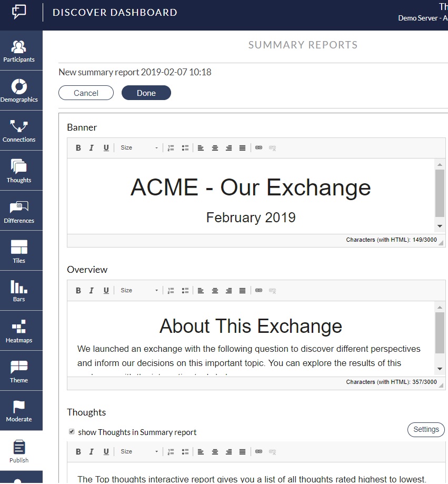The width and height of the screenshot is (448, 484).
Task: Center align text in Overview editor
Action: click(215, 291)
